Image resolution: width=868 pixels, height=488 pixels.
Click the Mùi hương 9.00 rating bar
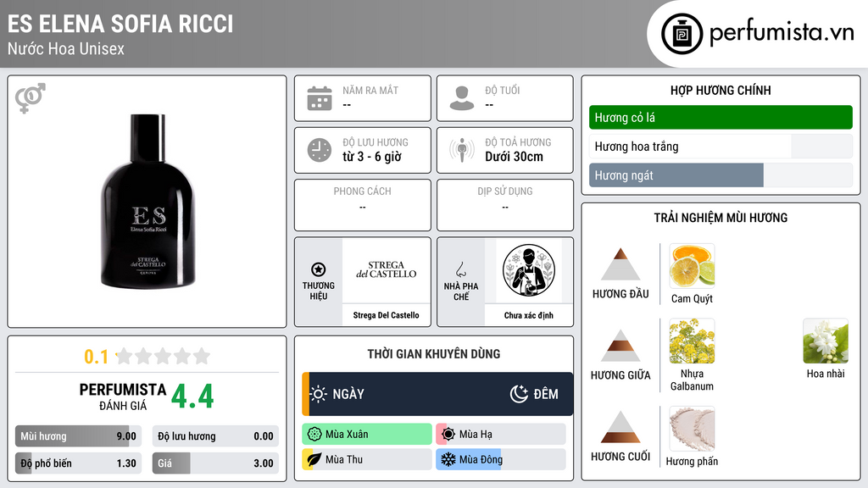[x=78, y=436]
